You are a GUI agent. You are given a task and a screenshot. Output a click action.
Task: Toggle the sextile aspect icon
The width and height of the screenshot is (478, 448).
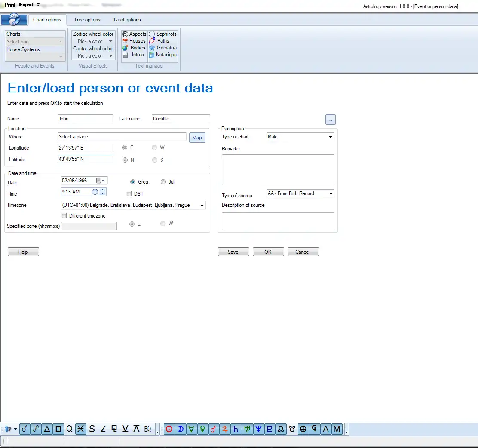tap(80, 429)
